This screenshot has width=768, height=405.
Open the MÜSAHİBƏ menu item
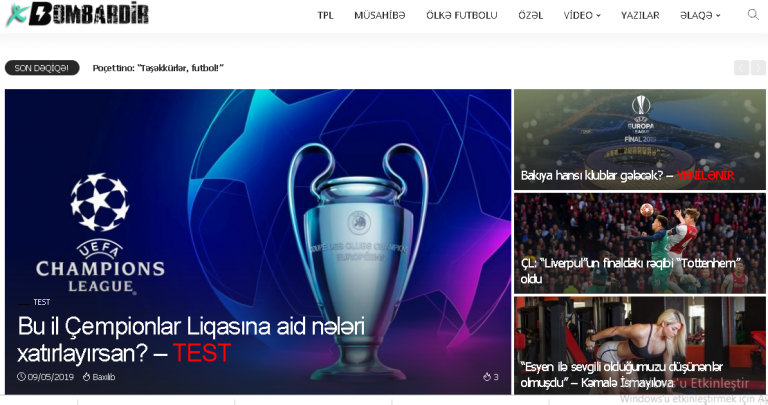click(380, 15)
